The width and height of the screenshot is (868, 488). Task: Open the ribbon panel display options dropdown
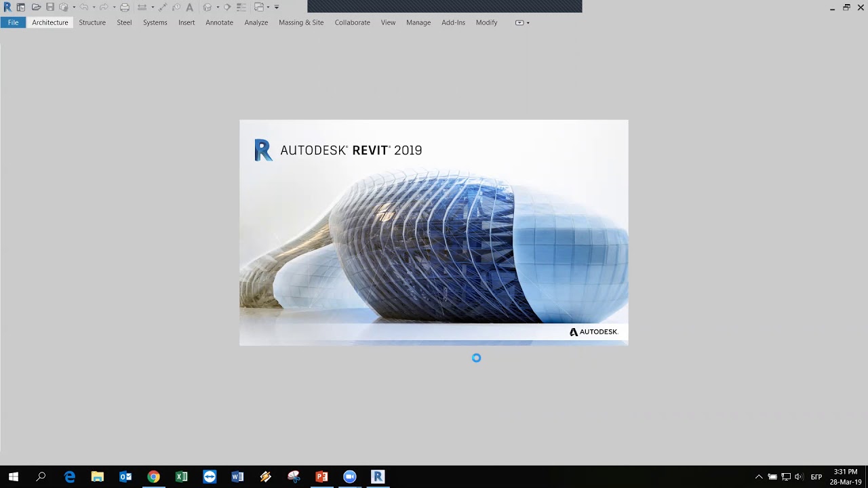(x=522, y=22)
